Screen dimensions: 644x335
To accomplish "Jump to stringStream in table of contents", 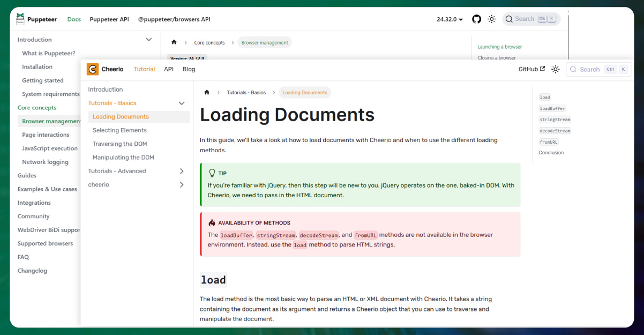I will tap(555, 120).
